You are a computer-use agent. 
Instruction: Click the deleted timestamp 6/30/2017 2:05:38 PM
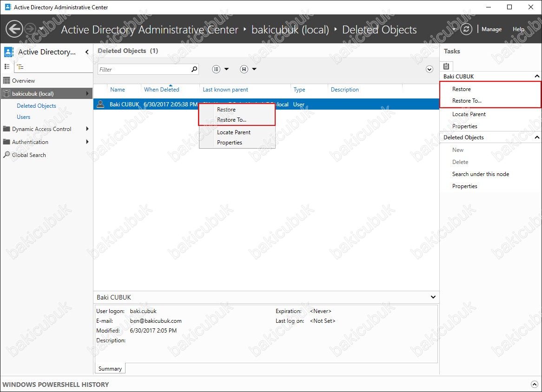pos(171,105)
